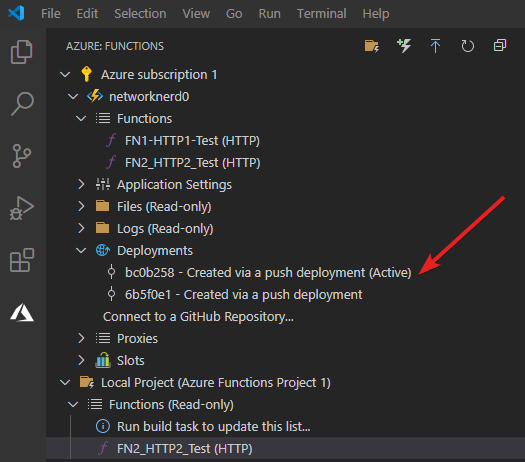Click the Deployments globe icon
This screenshot has width=525, height=462.
coord(102,250)
